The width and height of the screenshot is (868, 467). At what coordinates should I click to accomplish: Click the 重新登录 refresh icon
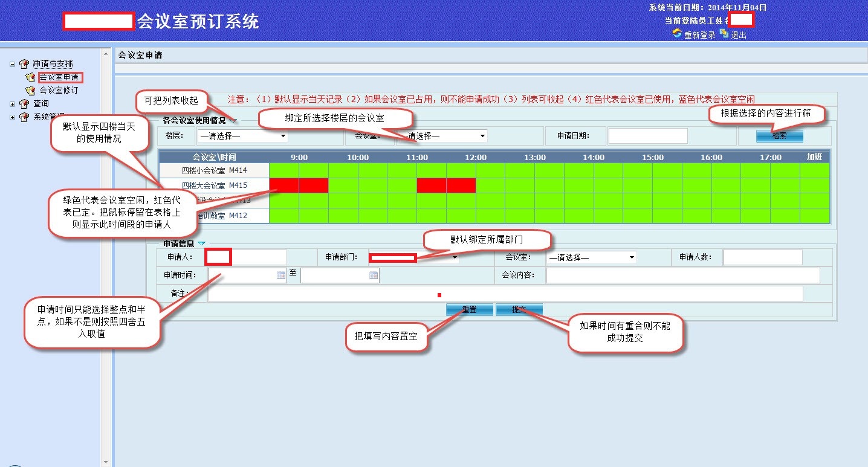[x=677, y=34]
